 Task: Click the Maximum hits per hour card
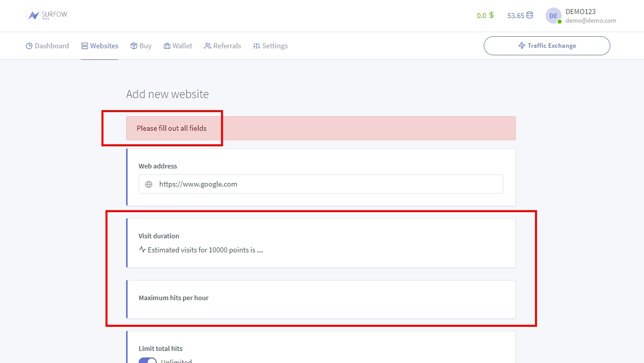321,299
